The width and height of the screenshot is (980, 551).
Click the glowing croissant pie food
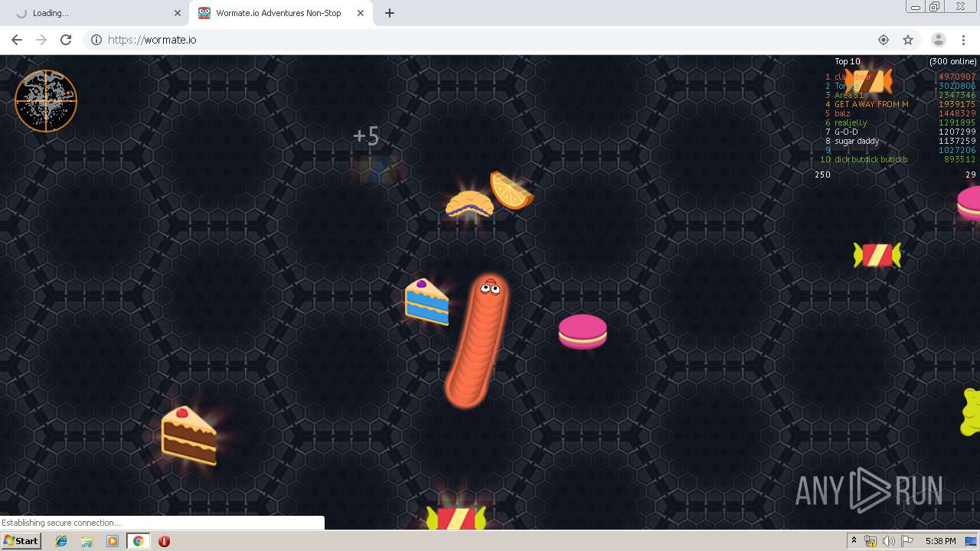point(469,204)
